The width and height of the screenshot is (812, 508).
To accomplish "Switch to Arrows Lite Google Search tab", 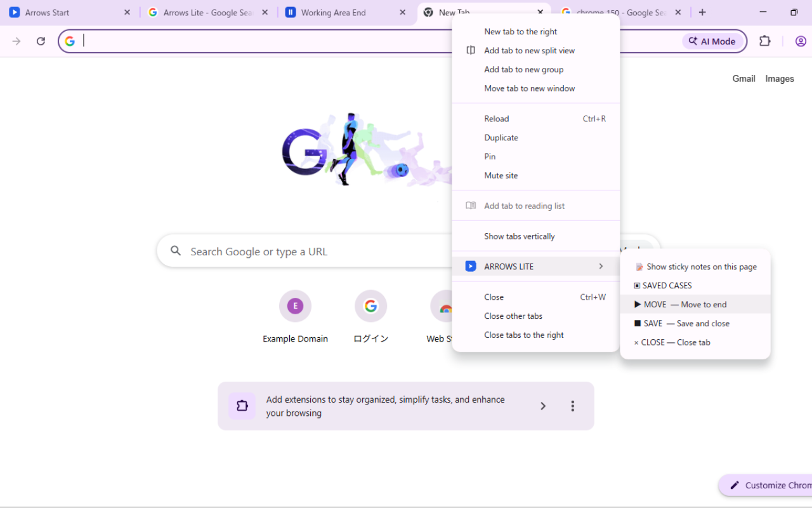I will tap(208, 13).
